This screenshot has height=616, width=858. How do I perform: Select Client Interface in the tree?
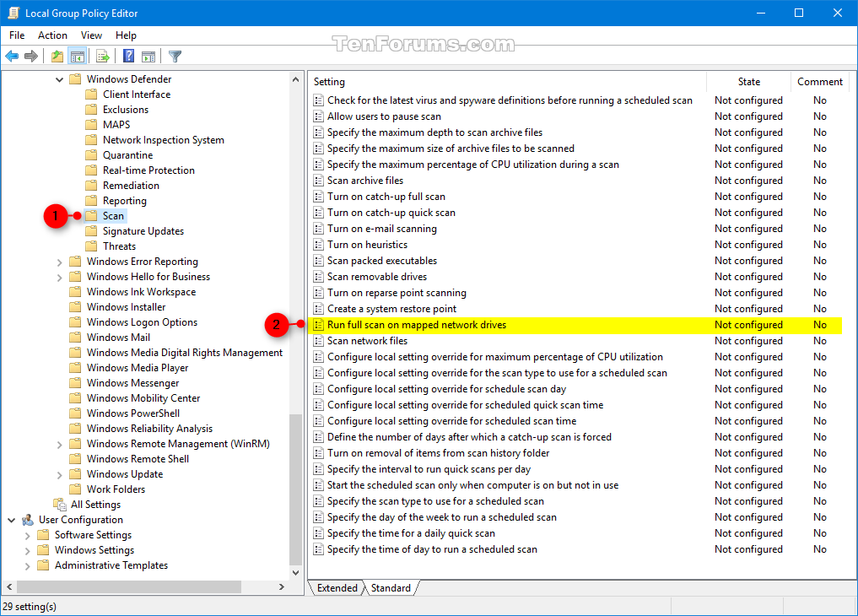point(137,95)
